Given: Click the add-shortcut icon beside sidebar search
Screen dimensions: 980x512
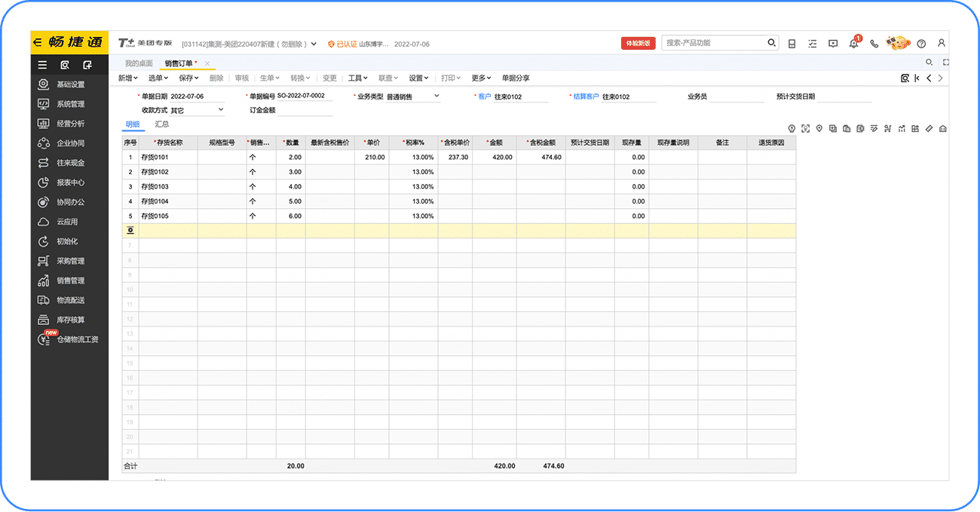Looking at the screenshot, I should click(87, 65).
